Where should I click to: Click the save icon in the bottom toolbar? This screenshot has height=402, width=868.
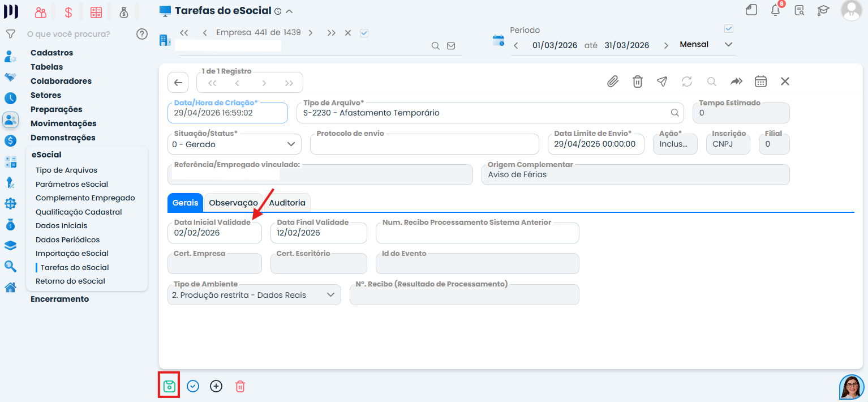169,386
